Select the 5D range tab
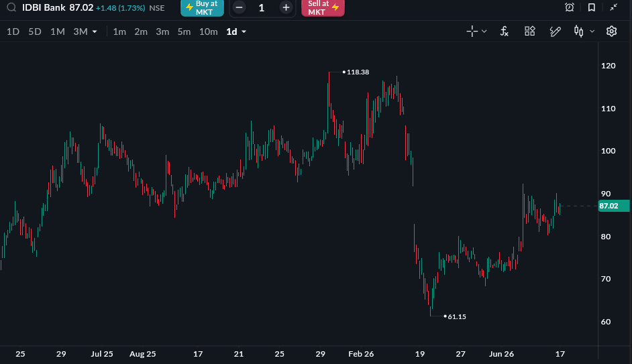Image resolution: width=632 pixels, height=364 pixels. 35,32
